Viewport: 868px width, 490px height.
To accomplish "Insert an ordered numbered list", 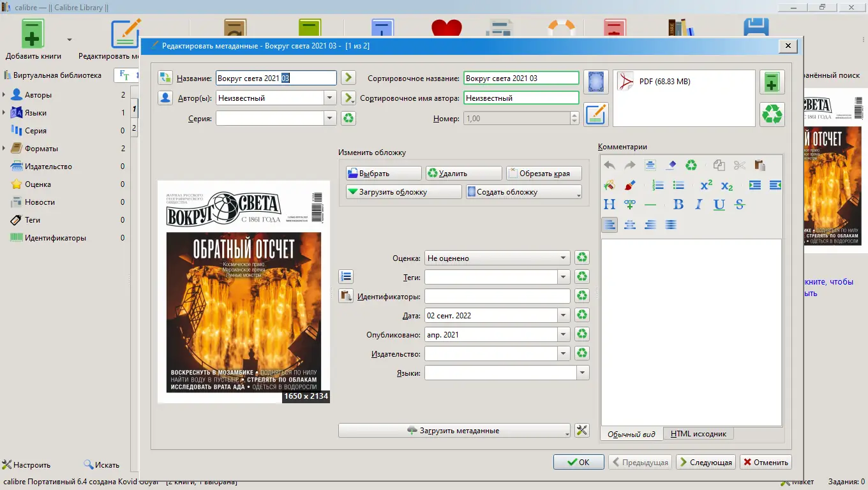I will pos(658,185).
